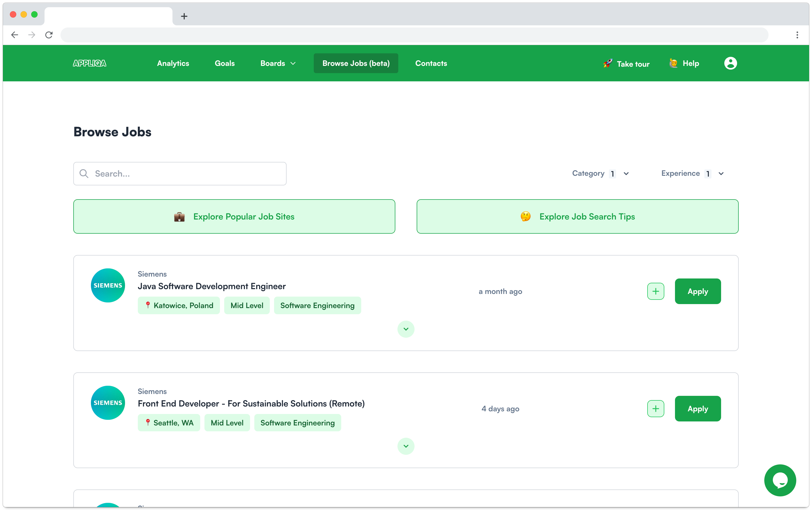Open the Category filter dropdown
This screenshot has height=510, width=812.
coord(600,173)
